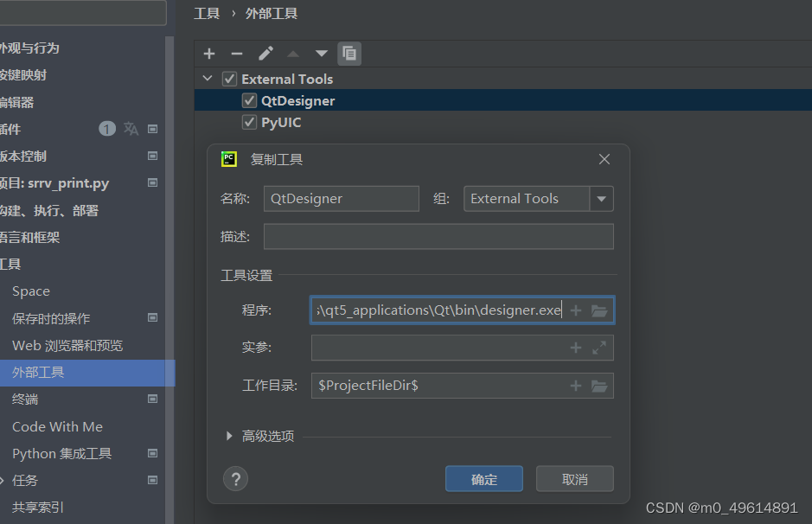Image resolution: width=812 pixels, height=524 pixels.
Task: Click the 确定 button
Action: [x=484, y=479]
